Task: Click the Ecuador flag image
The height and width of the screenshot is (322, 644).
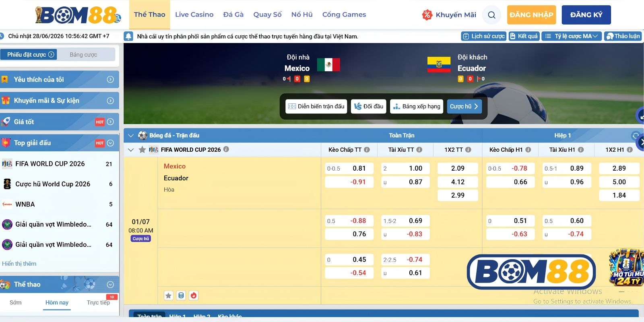Action: point(439,65)
